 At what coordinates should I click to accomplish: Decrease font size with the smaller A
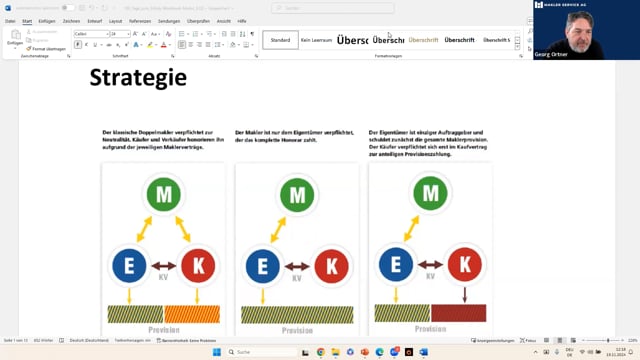pyautogui.click(x=144, y=34)
